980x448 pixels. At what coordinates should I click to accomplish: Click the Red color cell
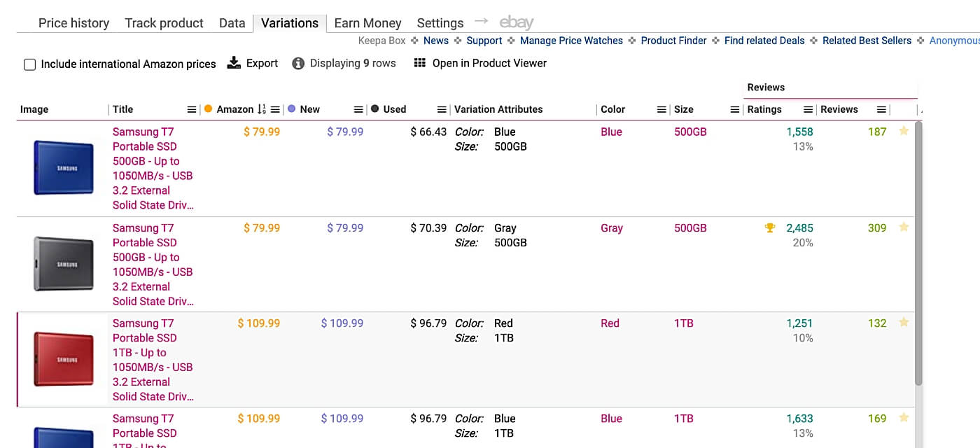[x=610, y=323]
